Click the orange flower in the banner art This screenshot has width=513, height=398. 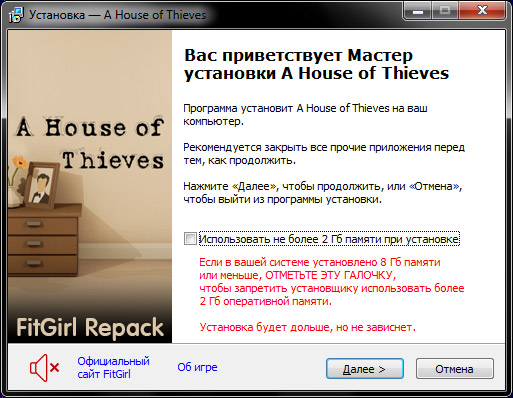click(20, 162)
